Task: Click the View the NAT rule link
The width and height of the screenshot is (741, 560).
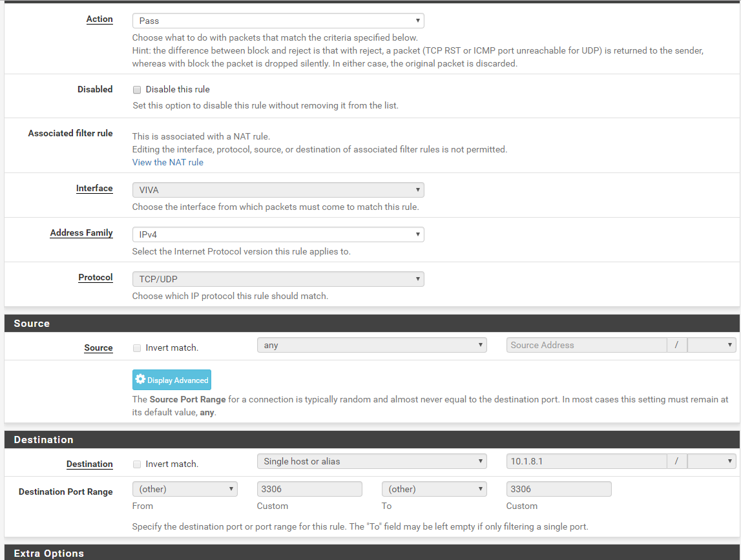Action: (x=167, y=162)
